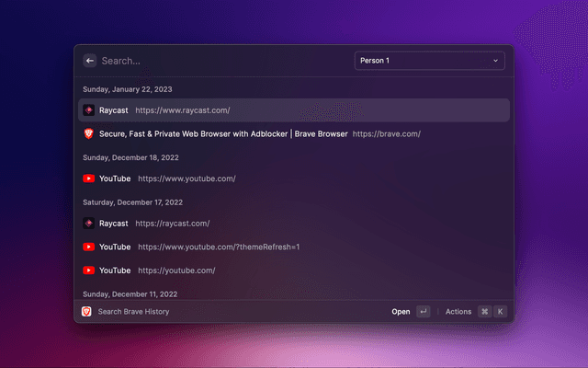Click the Raycast icon in first history row
Image resolution: width=588 pixels, height=368 pixels.
[x=88, y=110]
